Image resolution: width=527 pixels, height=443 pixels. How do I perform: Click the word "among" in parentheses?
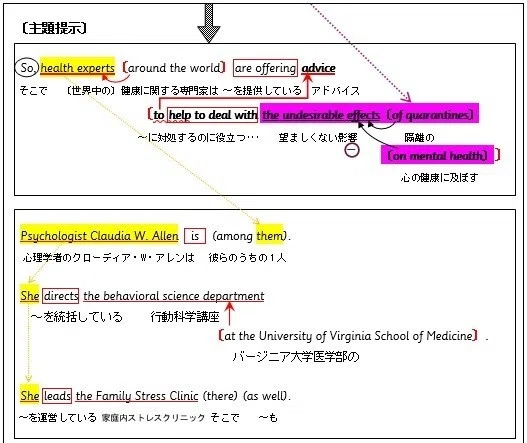[234, 236]
